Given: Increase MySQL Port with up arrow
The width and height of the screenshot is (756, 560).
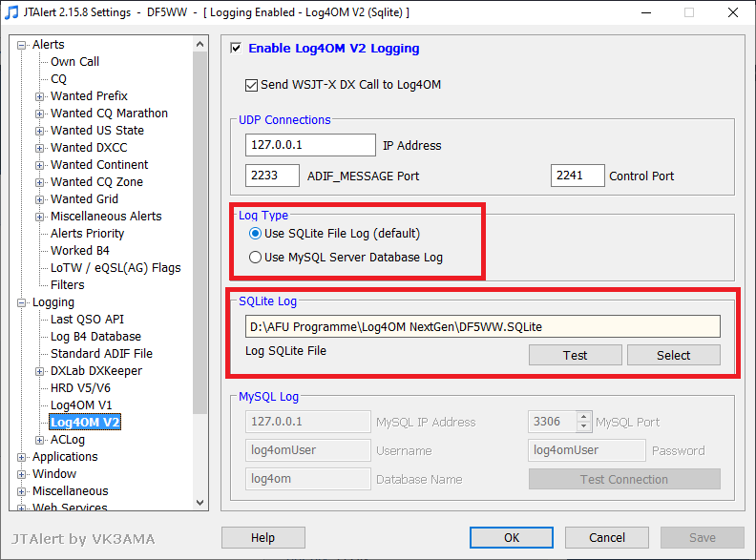Looking at the screenshot, I should [584, 417].
